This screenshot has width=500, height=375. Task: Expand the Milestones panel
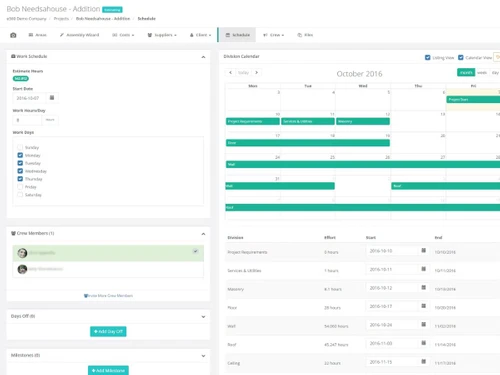point(203,356)
